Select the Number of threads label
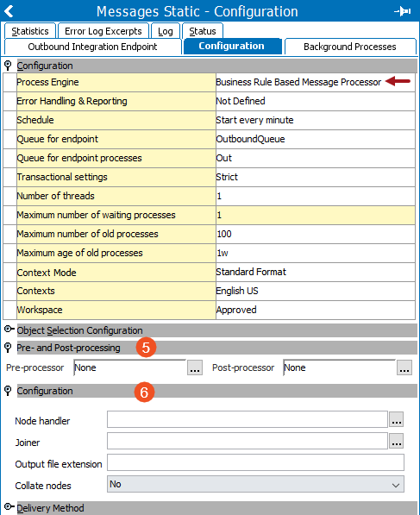 (x=56, y=196)
